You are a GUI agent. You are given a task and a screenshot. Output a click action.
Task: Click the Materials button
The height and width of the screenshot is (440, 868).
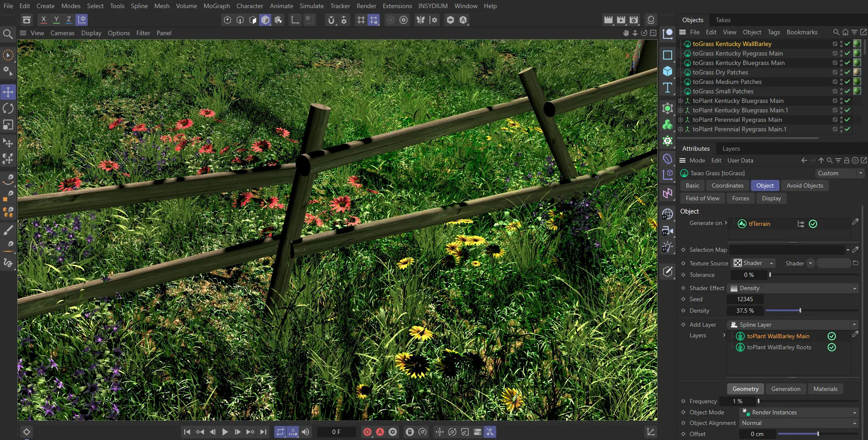click(825, 389)
